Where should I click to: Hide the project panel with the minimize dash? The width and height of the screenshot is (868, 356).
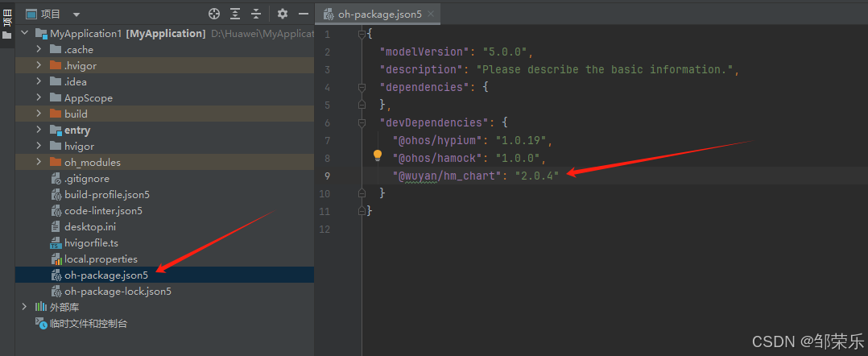coord(304,14)
